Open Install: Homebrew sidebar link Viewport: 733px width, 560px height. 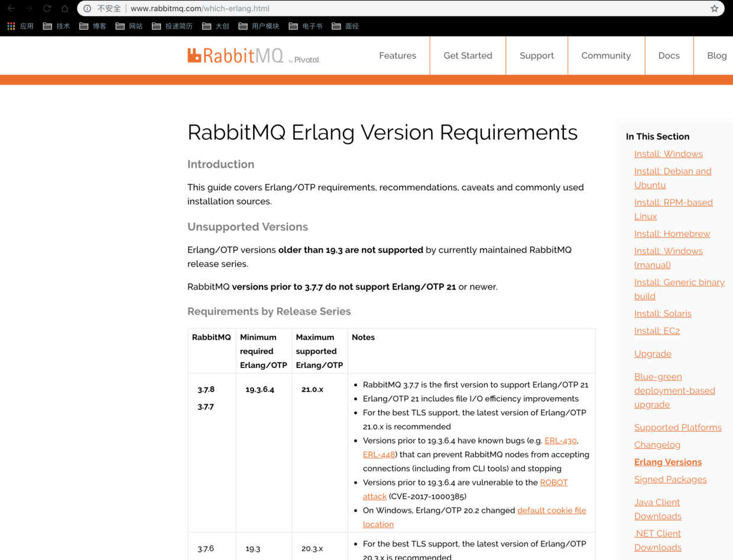click(x=672, y=233)
